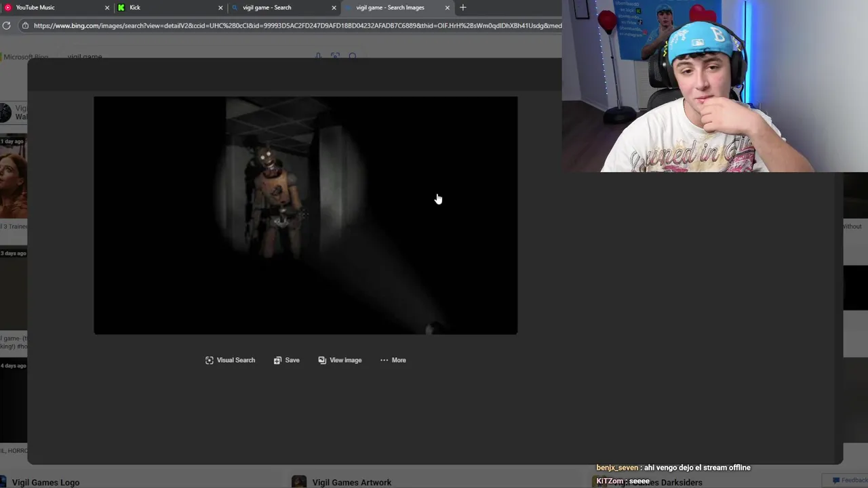
Task: Click the site info lock icon
Action: [x=25, y=26]
